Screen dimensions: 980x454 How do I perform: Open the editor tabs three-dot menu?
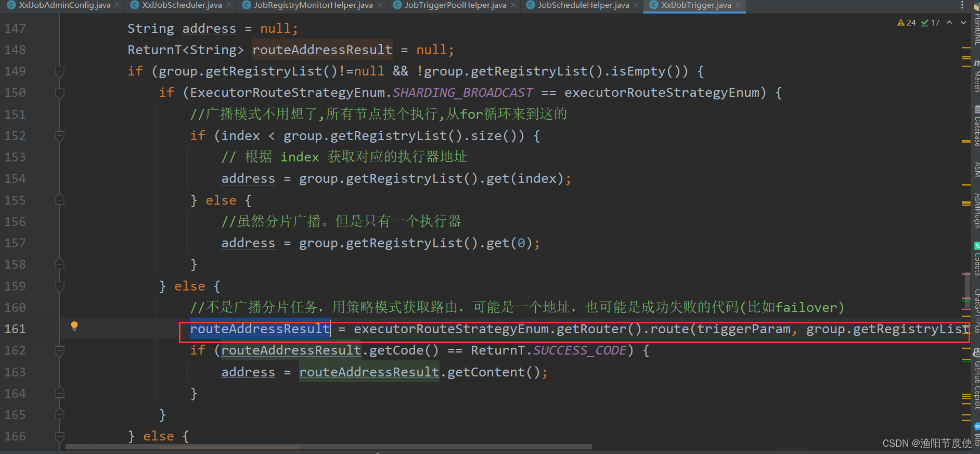click(962, 5)
